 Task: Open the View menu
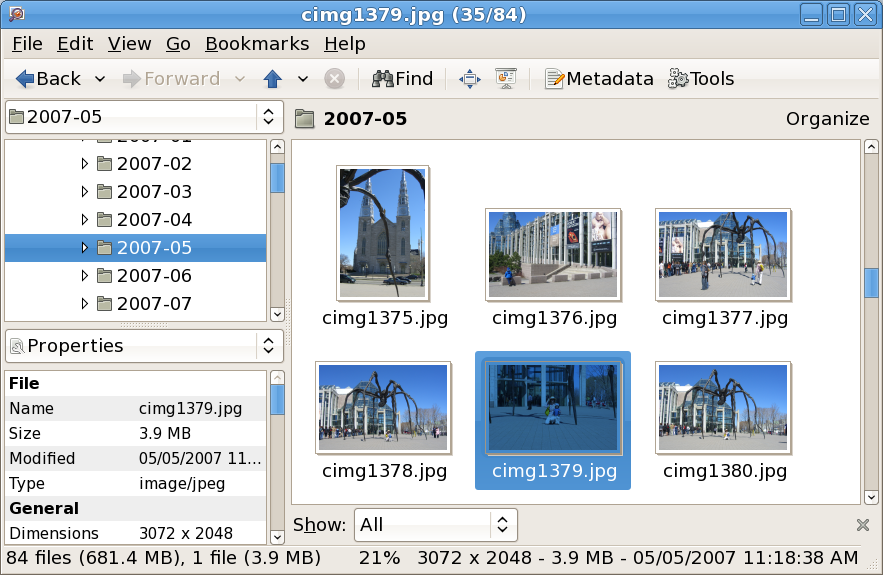(129, 44)
